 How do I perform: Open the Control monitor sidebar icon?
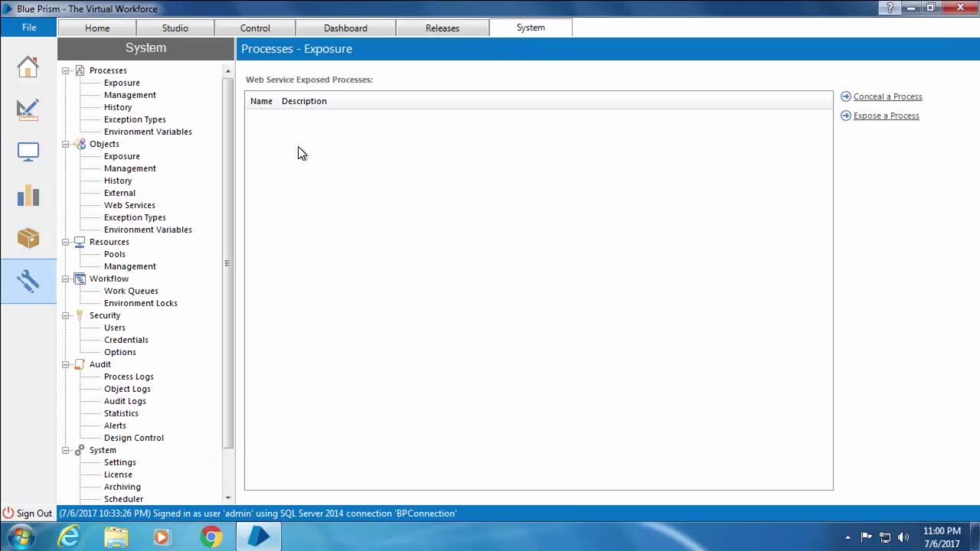(x=28, y=152)
